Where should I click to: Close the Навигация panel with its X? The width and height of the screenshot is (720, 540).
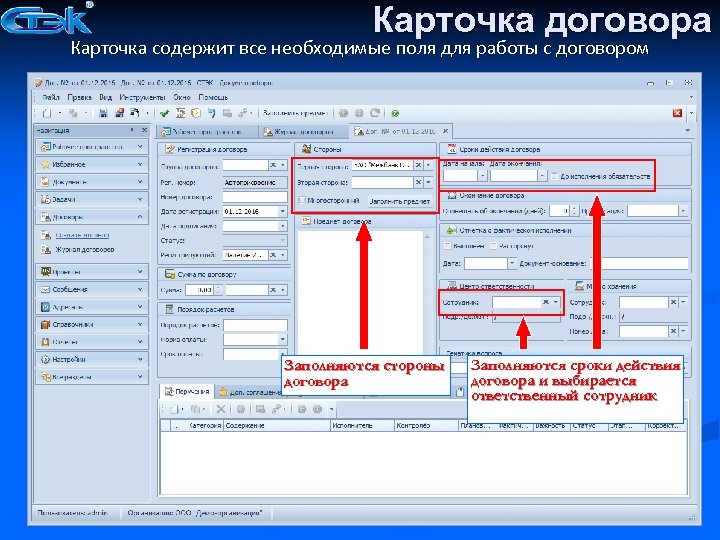point(144,130)
